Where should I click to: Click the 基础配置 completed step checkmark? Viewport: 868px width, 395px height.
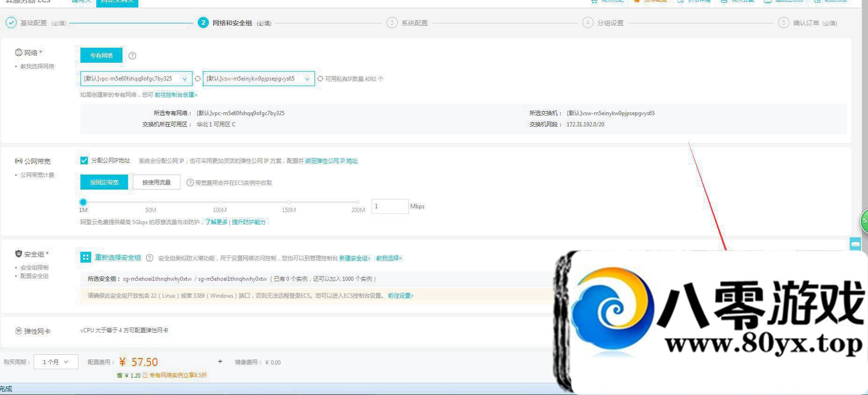[x=11, y=22]
